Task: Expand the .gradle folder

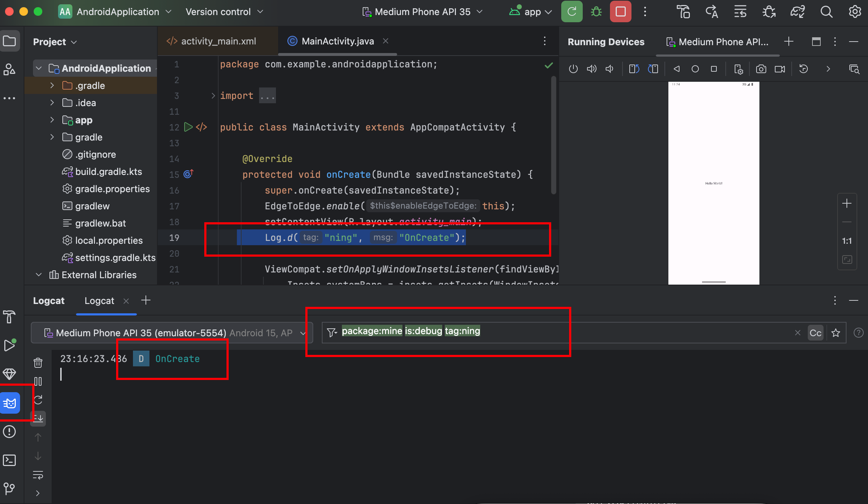Action: point(52,85)
